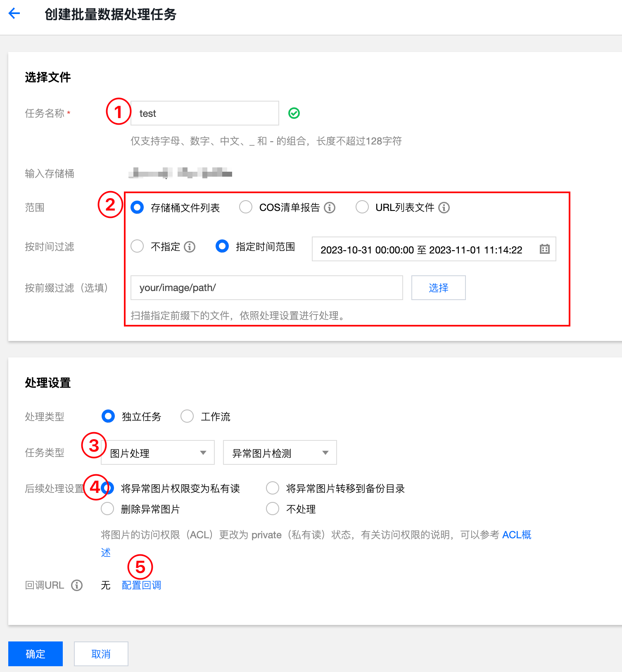Click info icon beside 回调URL
The height and width of the screenshot is (672, 622).
coord(77,585)
